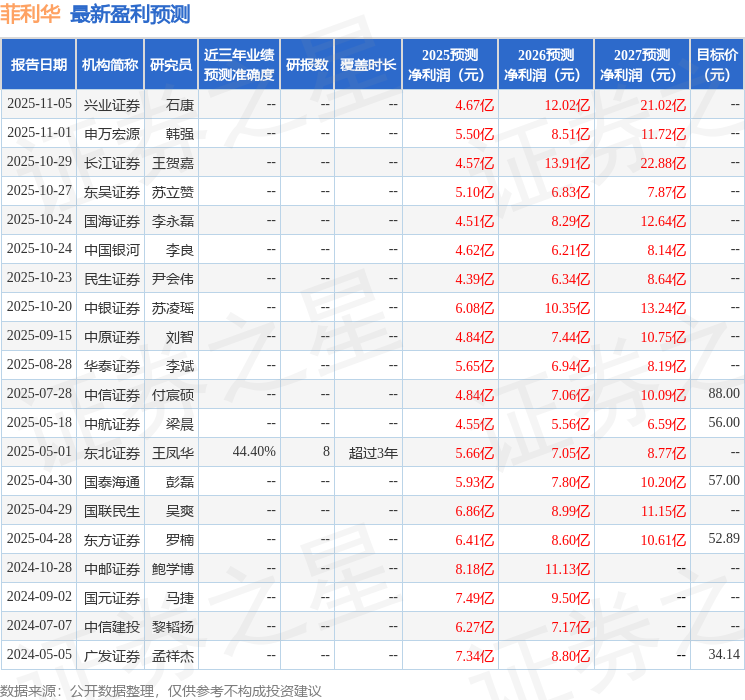The width and height of the screenshot is (745, 700).
Task: Select the 国联民生 institution cell
Action: [112, 510]
